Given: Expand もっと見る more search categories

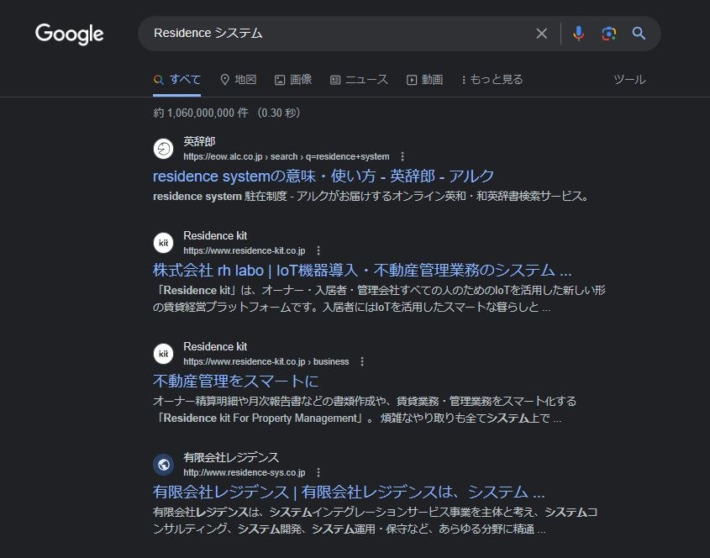Looking at the screenshot, I should (492, 80).
